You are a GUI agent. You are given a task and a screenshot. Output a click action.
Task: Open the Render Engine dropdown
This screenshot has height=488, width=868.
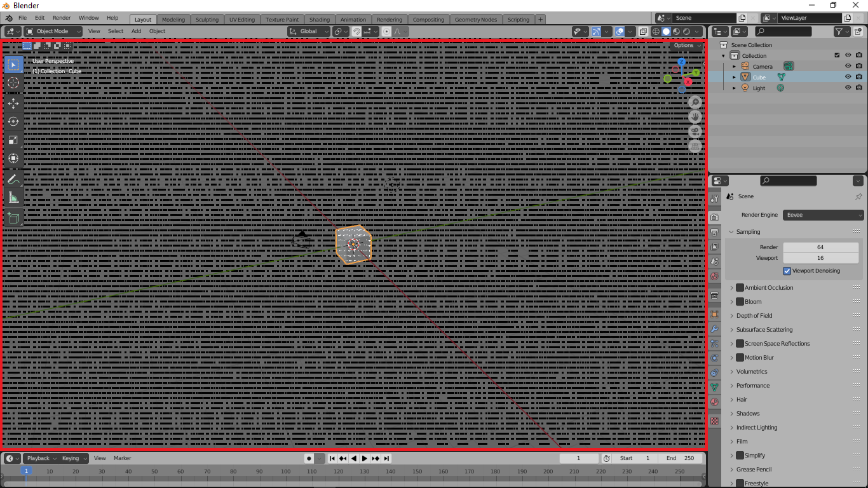[823, 215]
